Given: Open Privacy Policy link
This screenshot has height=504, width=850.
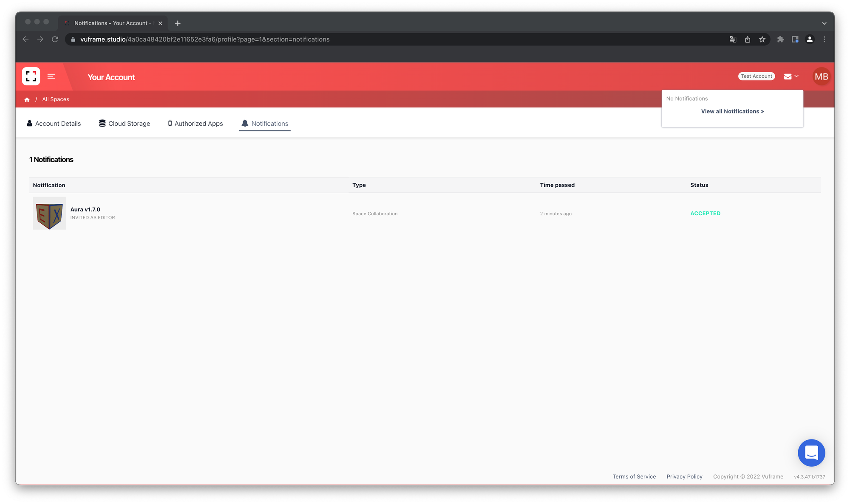Looking at the screenshot, I should coord(684,476).
